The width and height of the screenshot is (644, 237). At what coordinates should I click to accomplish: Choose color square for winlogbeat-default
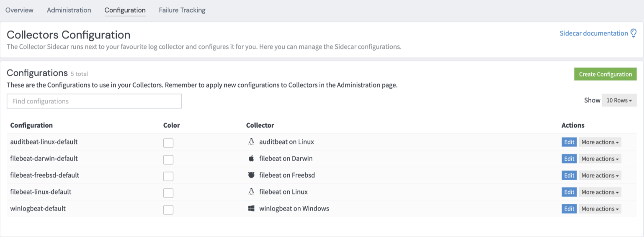pos(168,210)
